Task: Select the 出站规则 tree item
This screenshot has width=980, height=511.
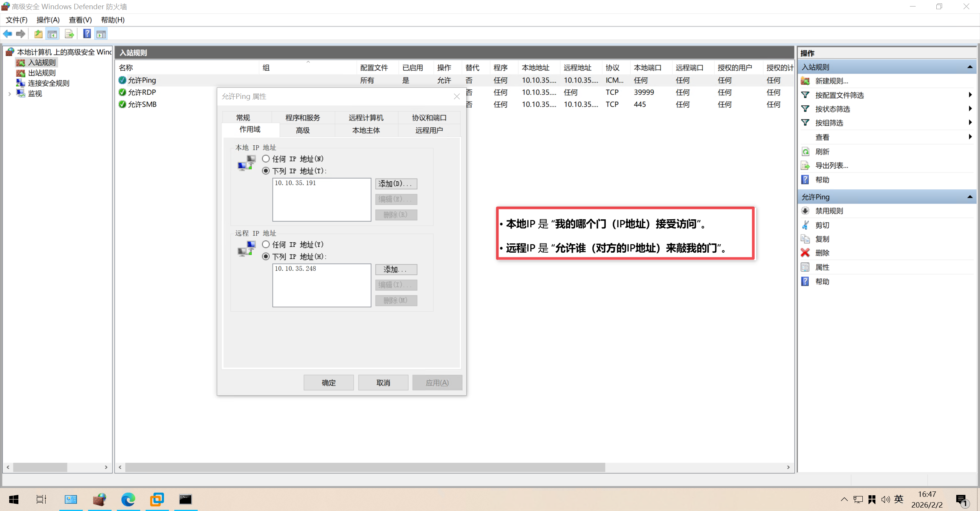Action: [x=42, y=73]
